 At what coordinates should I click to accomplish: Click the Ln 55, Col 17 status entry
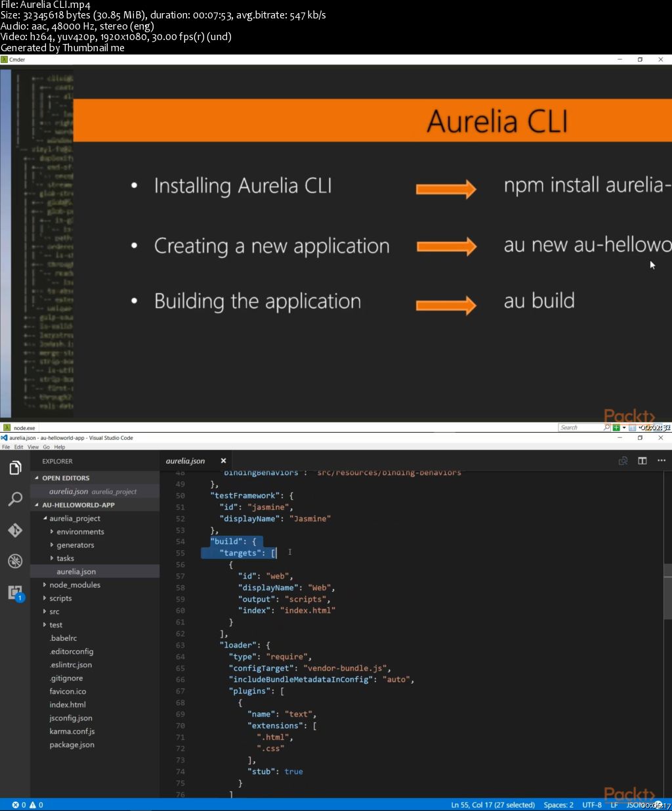pyautogui.click(x=493, y=804)
